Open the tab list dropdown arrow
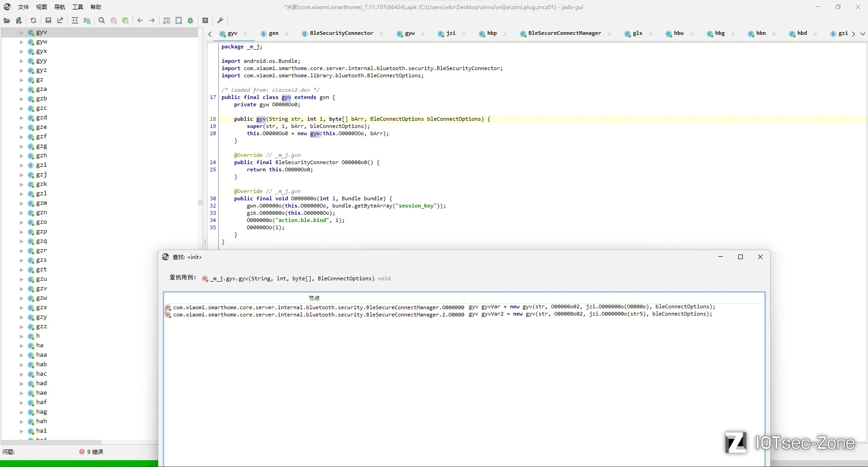 pyautogui.click(x=863, y=34)
